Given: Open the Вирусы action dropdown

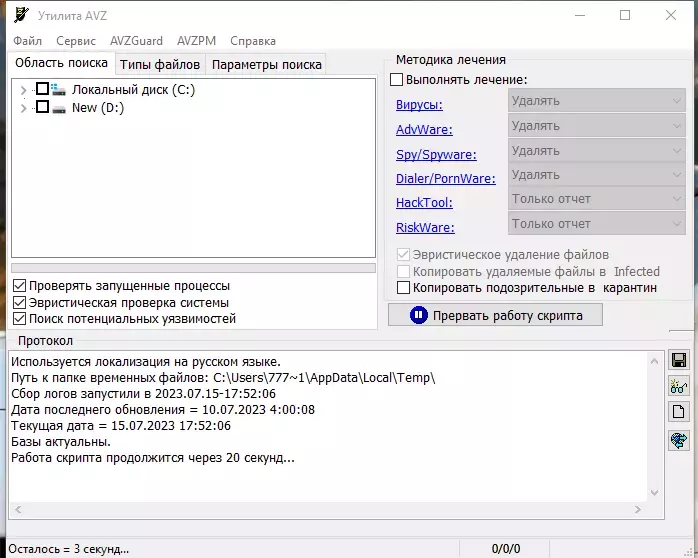Looking at the screenshot, I should tap(597, 101).
